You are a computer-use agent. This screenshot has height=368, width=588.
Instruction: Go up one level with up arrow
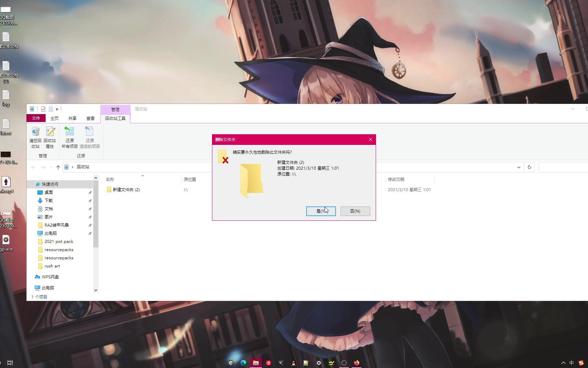pyautogui.click(x=58, y=167)
